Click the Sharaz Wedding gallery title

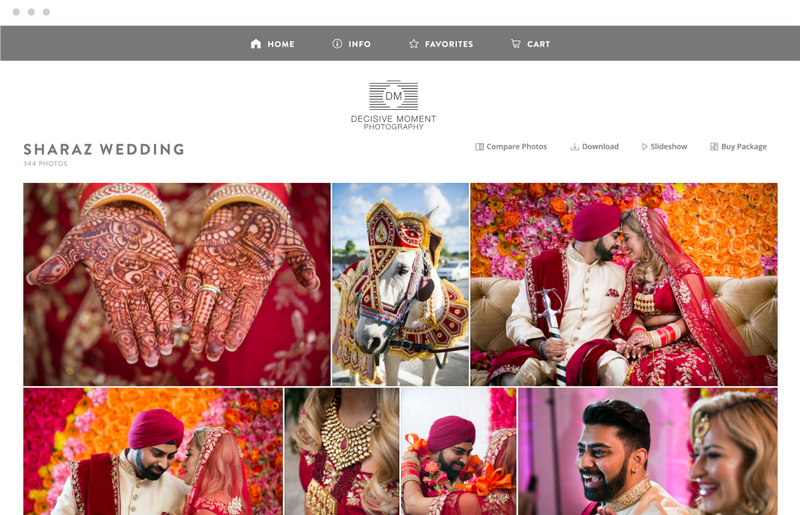pos(104,150)
